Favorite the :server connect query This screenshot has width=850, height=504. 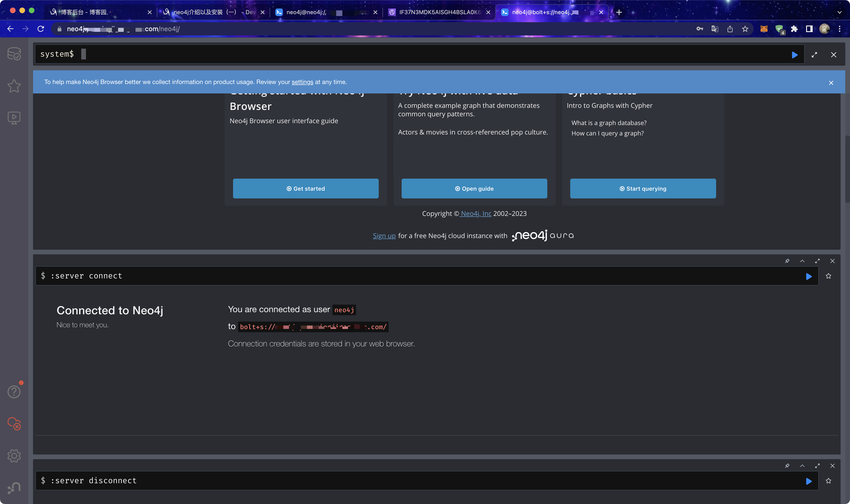[828, 276]
